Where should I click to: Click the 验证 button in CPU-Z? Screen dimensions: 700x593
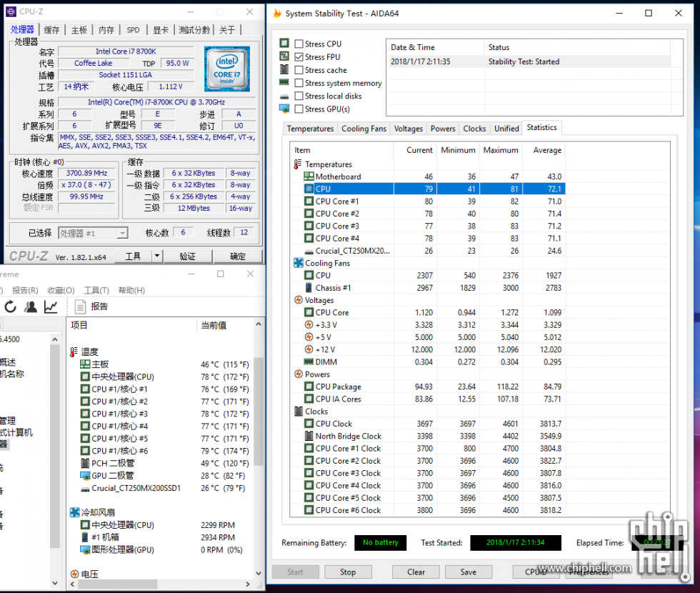click(187, 256)
